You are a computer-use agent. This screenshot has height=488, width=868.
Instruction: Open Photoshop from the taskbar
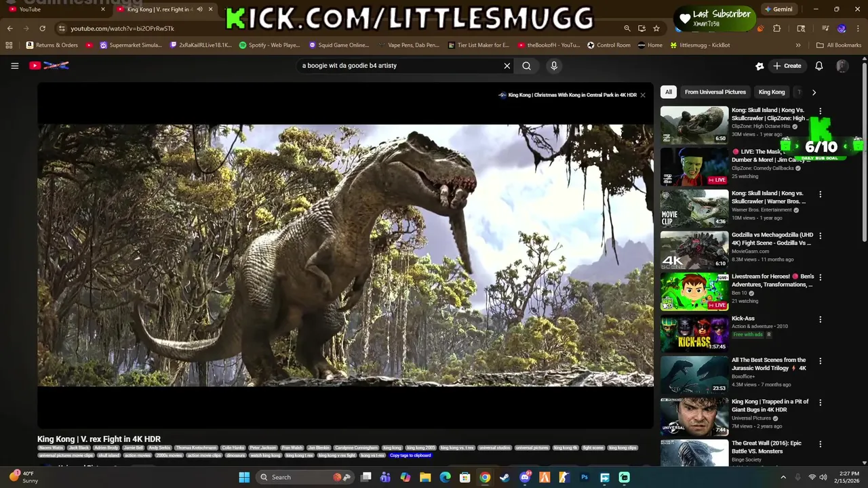[x=585, y=477]
